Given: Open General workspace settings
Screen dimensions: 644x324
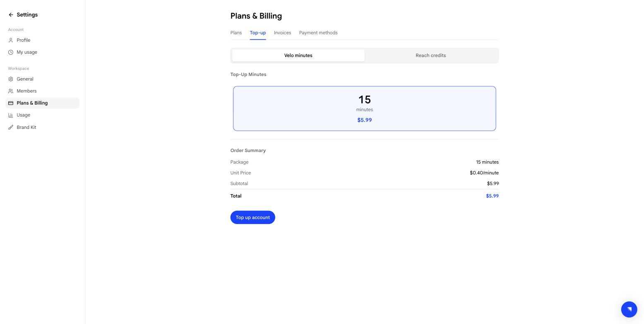Looking at the screenshot, I should pos(42,79).
